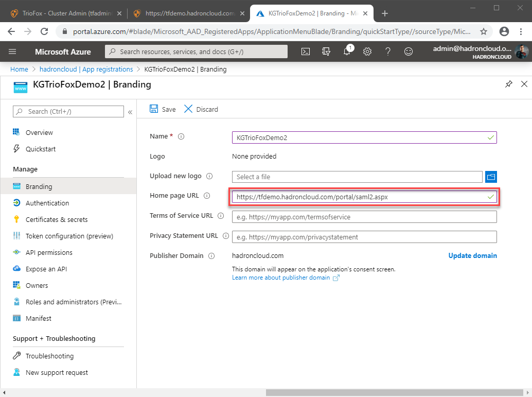Click the Name field info icon
Screen dimensions: 532x397
click(x=181, y=136)
